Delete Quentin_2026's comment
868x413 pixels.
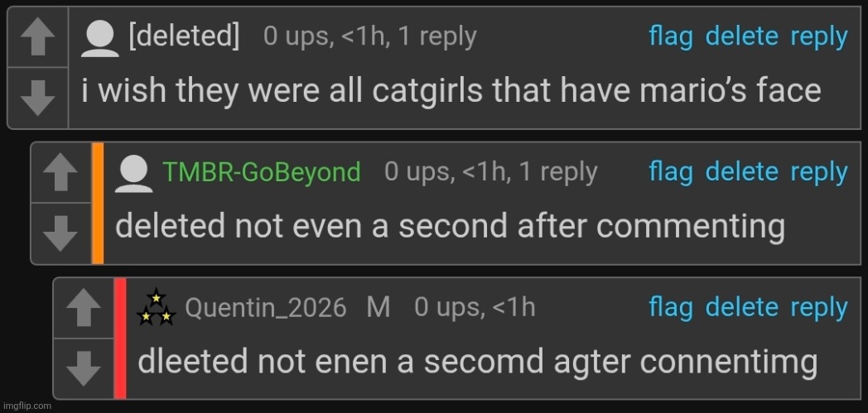741,308
